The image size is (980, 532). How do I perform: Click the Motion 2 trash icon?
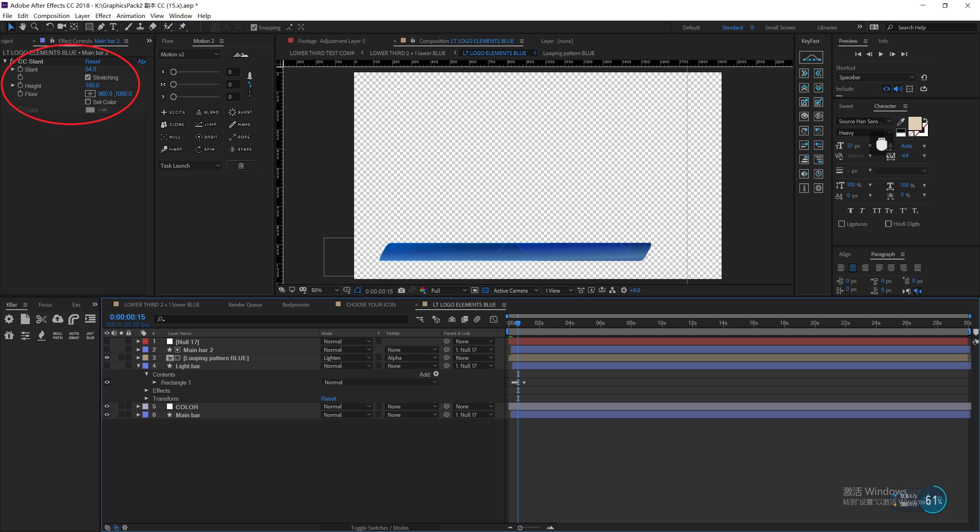[x=241, y=166]
